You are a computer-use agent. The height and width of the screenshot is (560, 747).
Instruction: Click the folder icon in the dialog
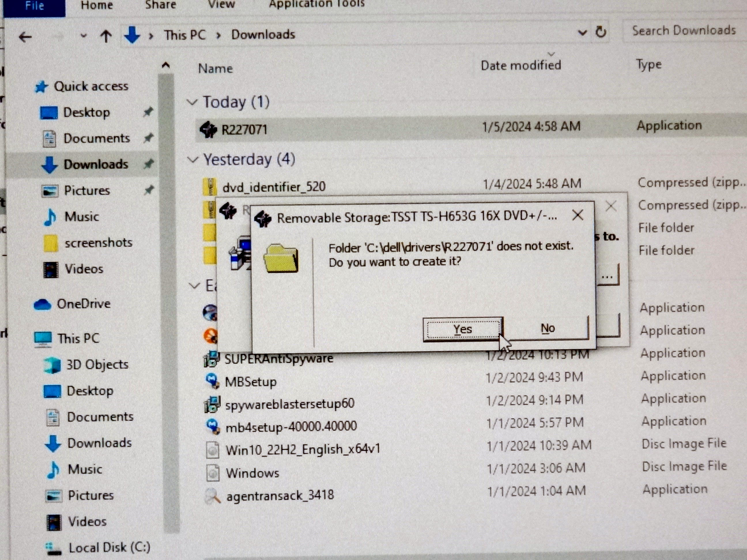click(281, 259)
